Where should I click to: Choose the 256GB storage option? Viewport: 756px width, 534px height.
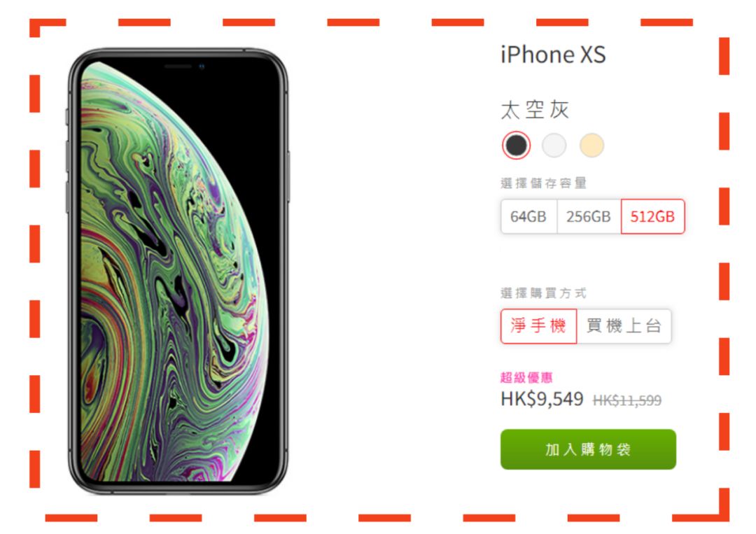pyautogui.click(x=589, y=216)
